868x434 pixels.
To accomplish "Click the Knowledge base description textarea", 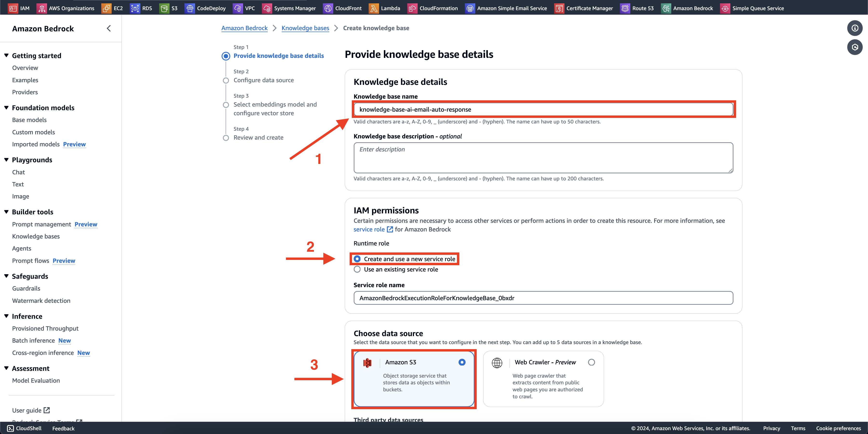I will [x=543, y=158].
